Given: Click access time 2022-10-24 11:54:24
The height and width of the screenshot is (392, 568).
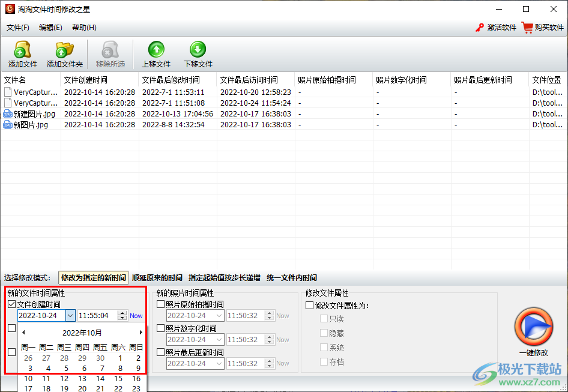Looking at the screenshot, I should [256, 103].
